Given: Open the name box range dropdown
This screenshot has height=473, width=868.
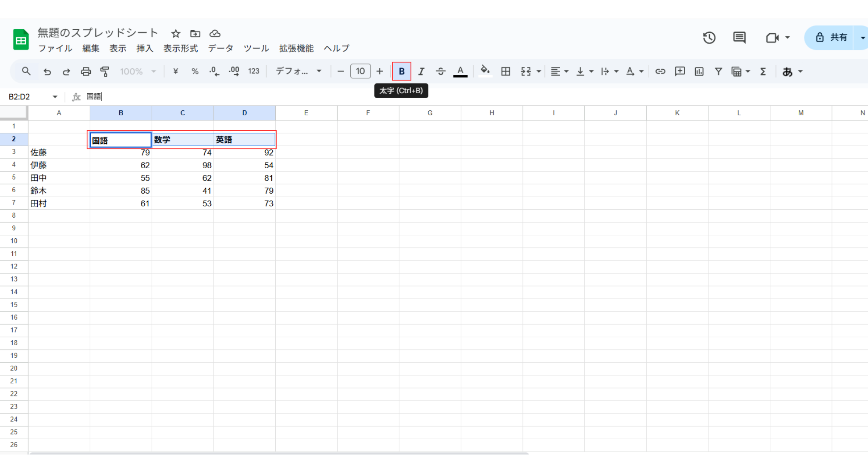Looking at the screenshot, I should point(55,97).
